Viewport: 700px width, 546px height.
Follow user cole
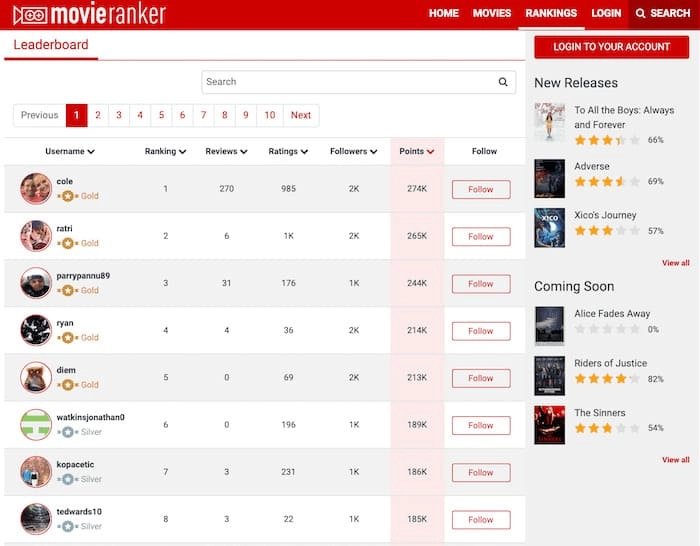481,189
